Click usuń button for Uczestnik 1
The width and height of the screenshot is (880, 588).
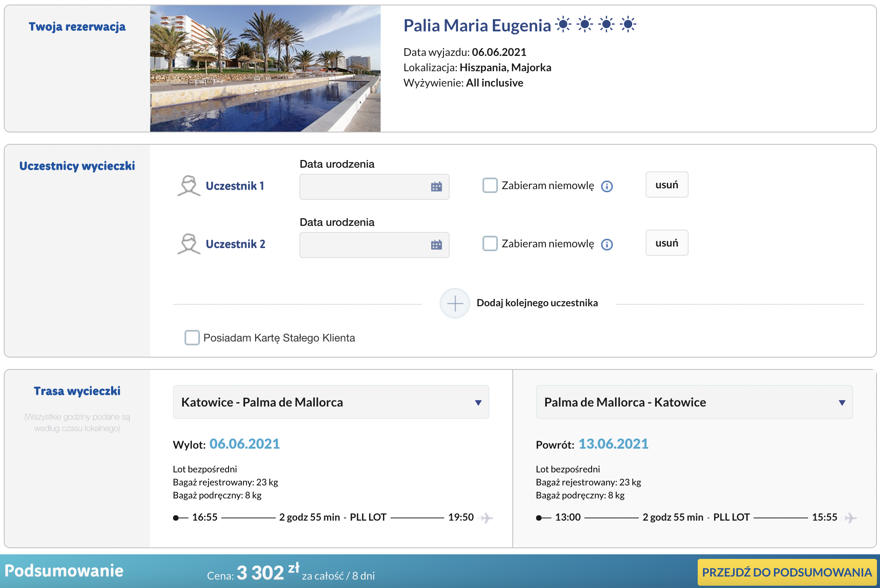coord(667,185)
